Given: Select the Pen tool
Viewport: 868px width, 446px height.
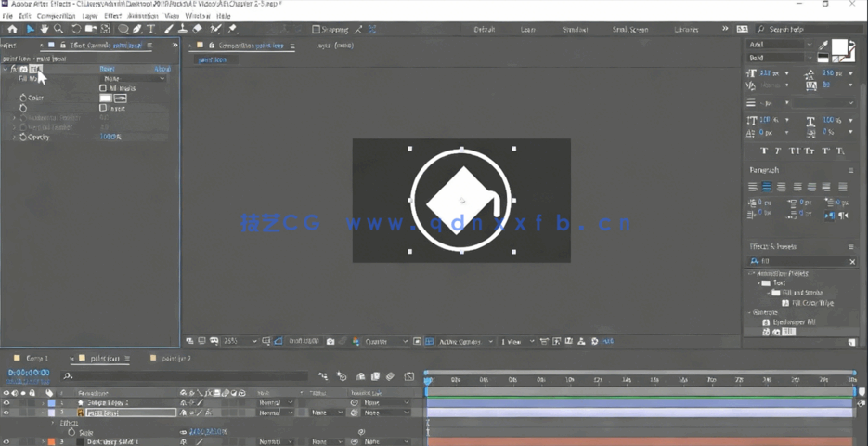Looking at the screenshot, I should [136, 30].
